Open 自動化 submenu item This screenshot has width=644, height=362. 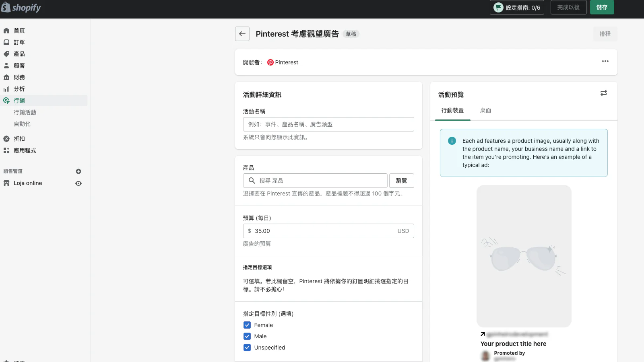[x=22, y=124]
